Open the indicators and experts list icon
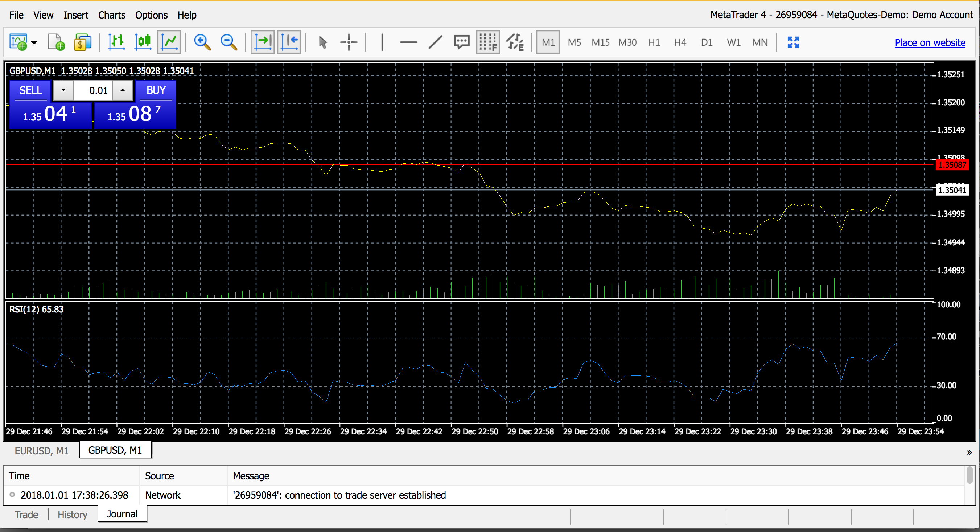Screen dimensions: 980x532 515,42
